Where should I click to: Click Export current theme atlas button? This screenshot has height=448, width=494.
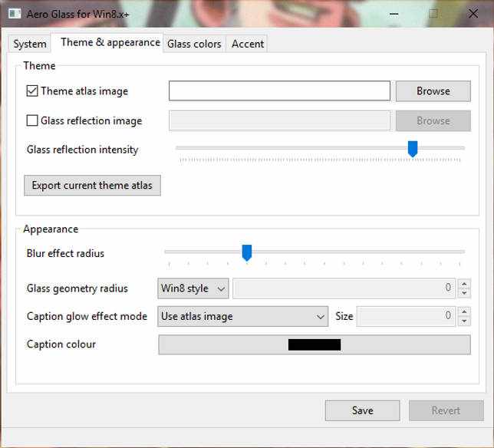pyautogui.click(x=92, y=185)
